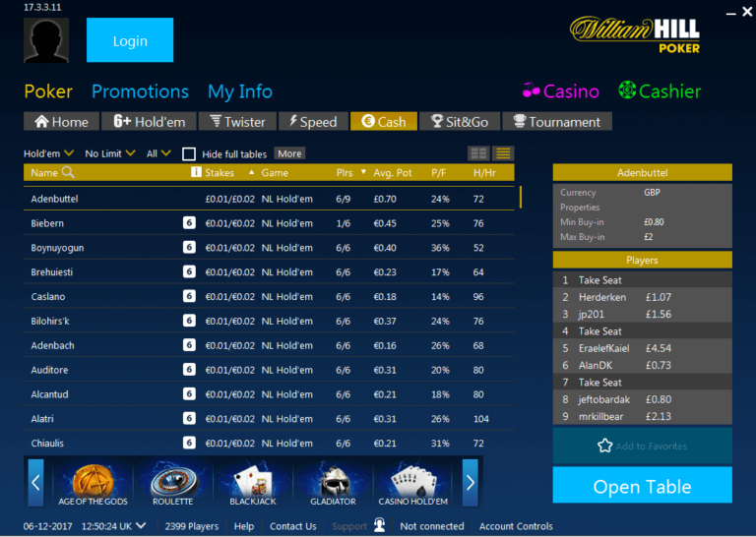Click player Herderken in seat 2
756x537 pixels.
point(642,297)
